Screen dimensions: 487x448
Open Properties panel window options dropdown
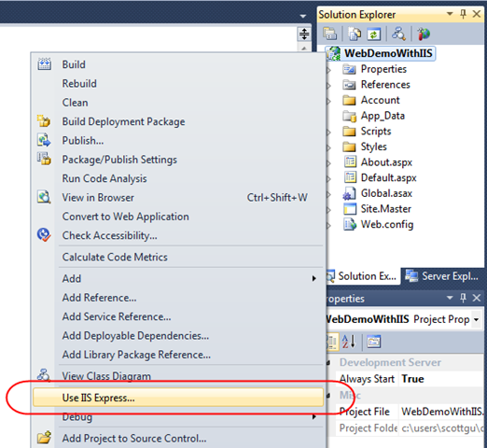(x=450, y=298)
